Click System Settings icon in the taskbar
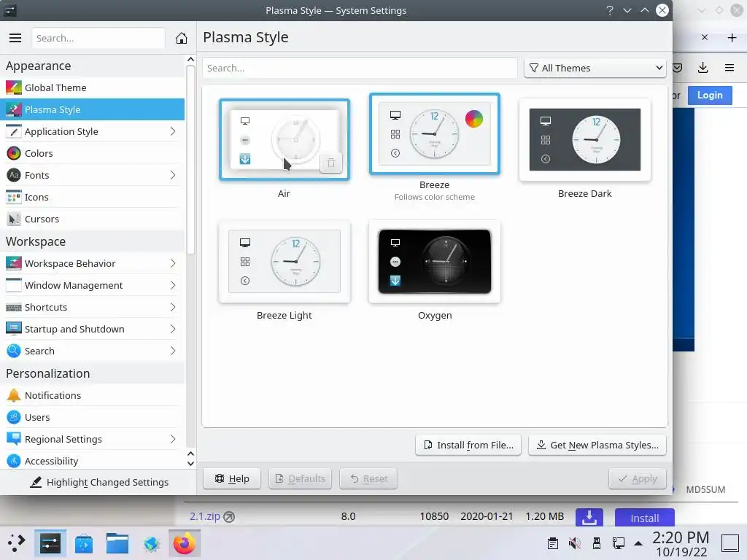747x560 pixels. 50,543
